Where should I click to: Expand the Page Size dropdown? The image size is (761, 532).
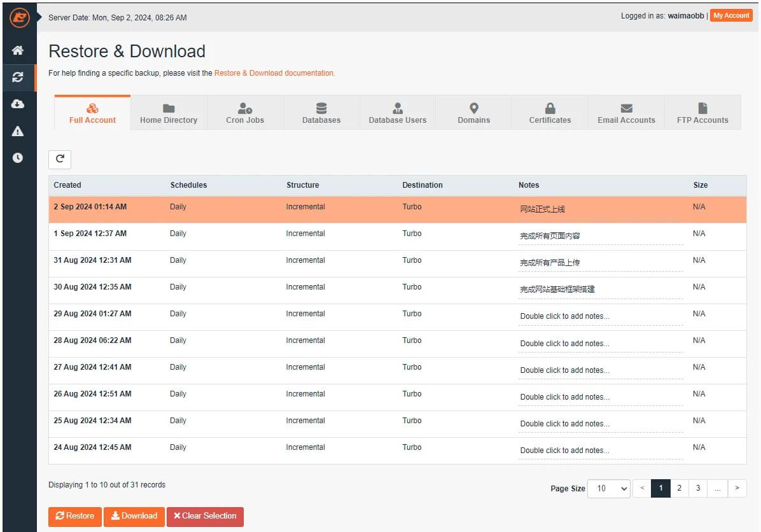(x=608, y=488)
